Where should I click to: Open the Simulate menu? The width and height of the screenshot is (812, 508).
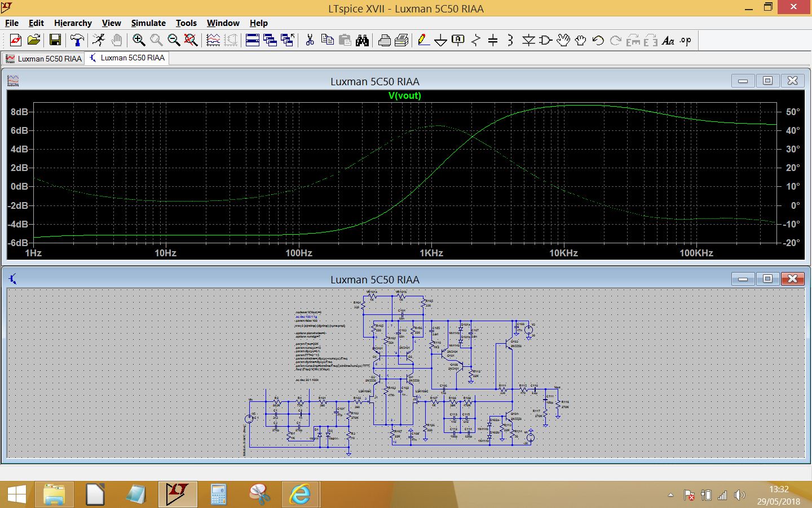(x=148, y=23)
